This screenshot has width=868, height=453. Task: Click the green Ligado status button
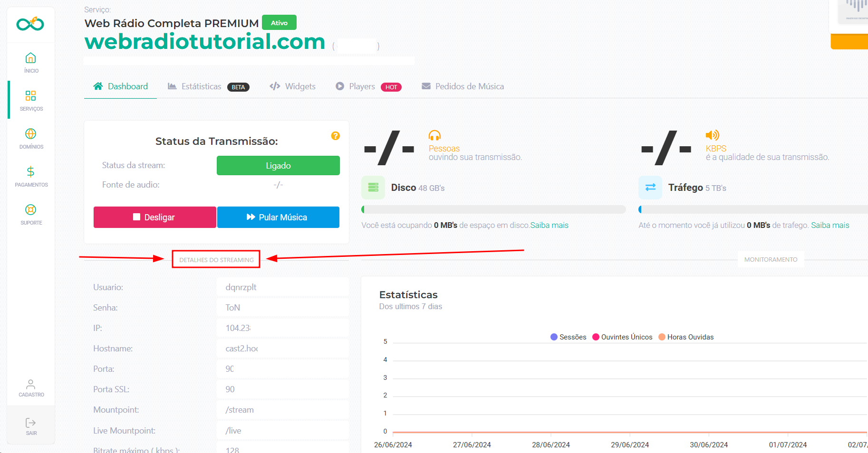pos(278,166)
